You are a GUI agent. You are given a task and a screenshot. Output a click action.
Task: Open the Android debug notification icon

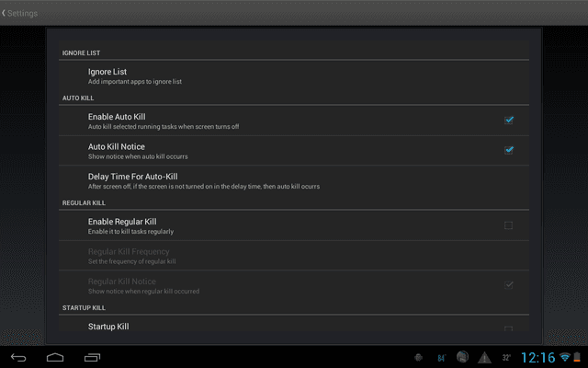point(419,358)
